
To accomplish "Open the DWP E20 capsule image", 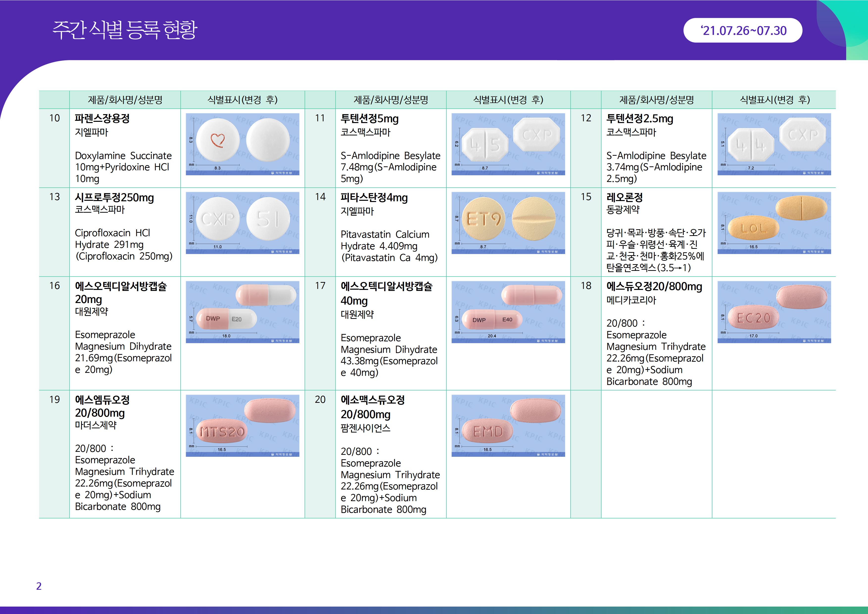I will coord(242,312).
